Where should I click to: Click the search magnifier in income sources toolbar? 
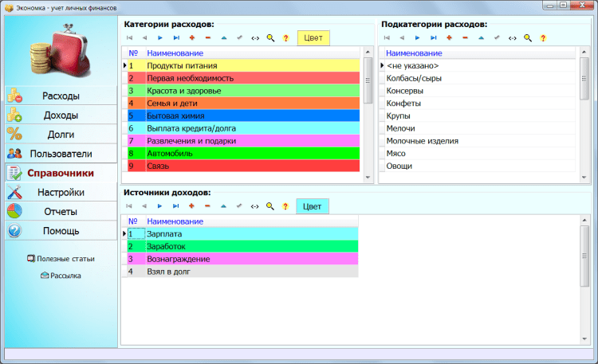tap(270, 206)
